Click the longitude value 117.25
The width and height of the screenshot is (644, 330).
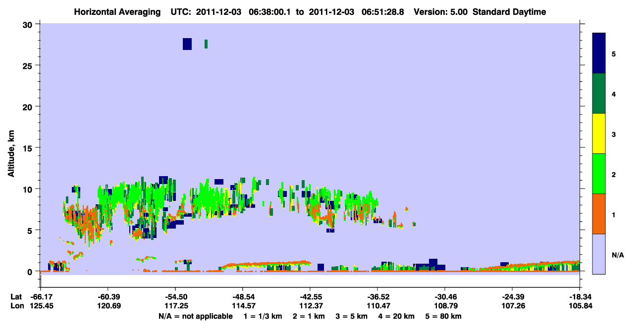[175, 306]
